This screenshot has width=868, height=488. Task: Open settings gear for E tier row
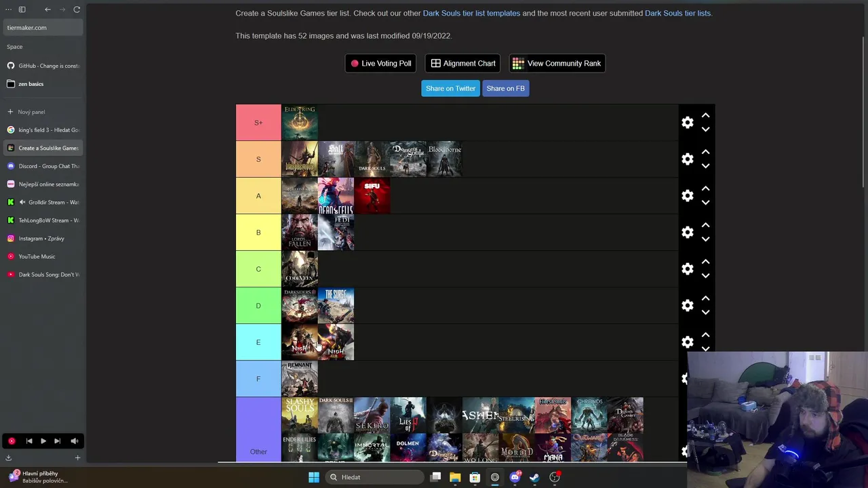(x=688, y=342)
